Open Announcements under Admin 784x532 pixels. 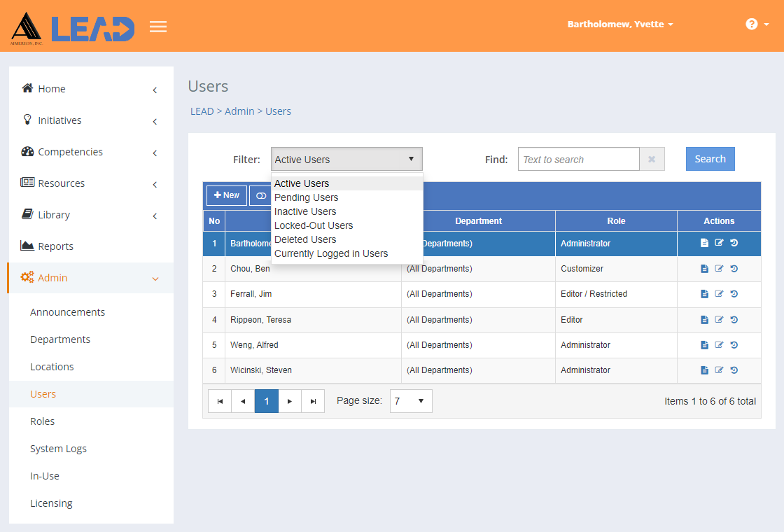(x=67, y=312)
